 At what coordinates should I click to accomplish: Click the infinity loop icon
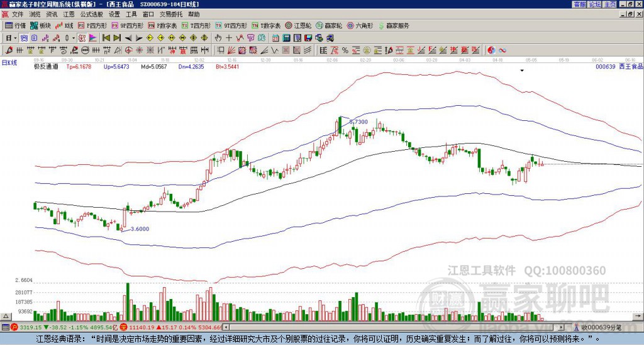502,50
